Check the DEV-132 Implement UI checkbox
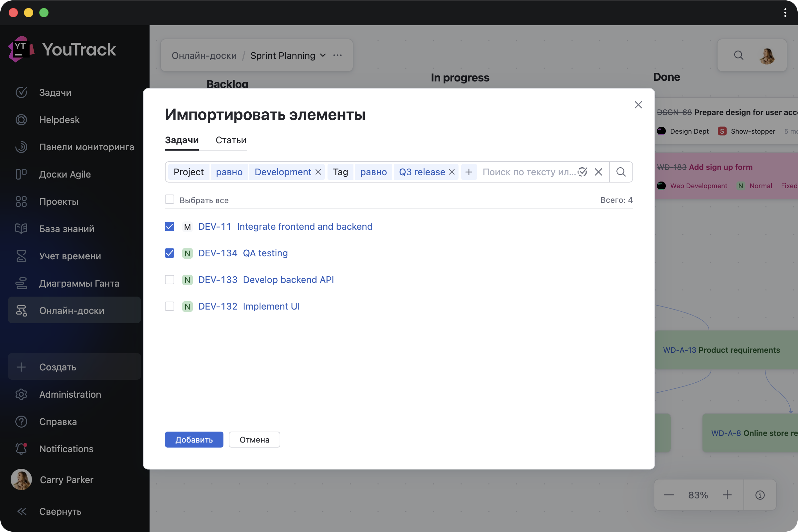798x532 pixels. point(170,306)
